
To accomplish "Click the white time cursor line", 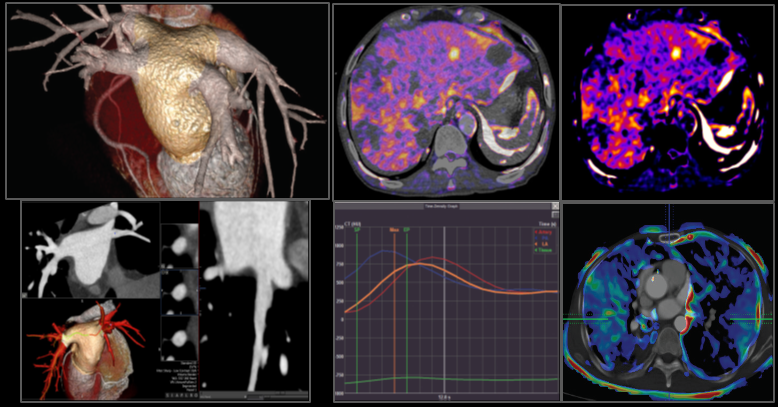I will (x=445, y=300).
